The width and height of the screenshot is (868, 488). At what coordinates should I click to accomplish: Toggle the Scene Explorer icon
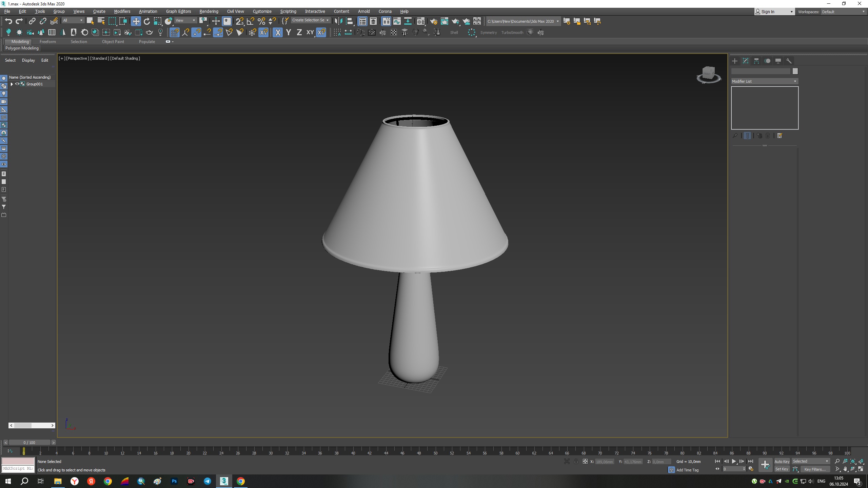362,21
